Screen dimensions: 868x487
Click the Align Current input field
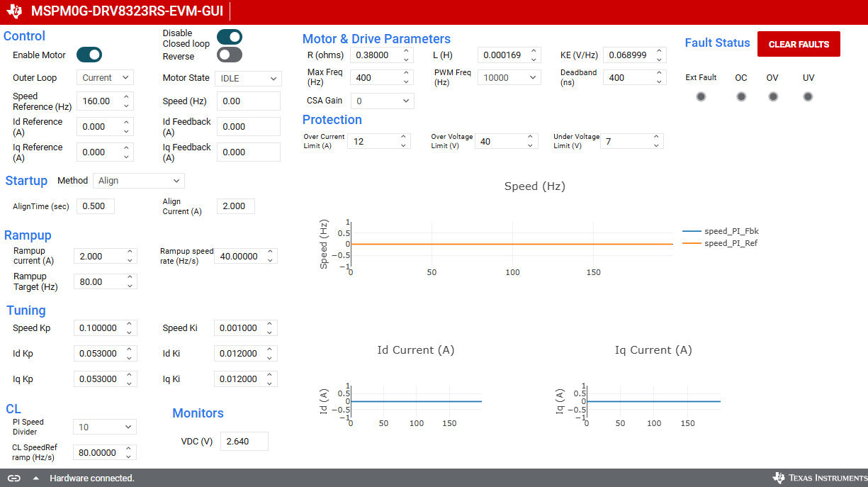[235, 206]
